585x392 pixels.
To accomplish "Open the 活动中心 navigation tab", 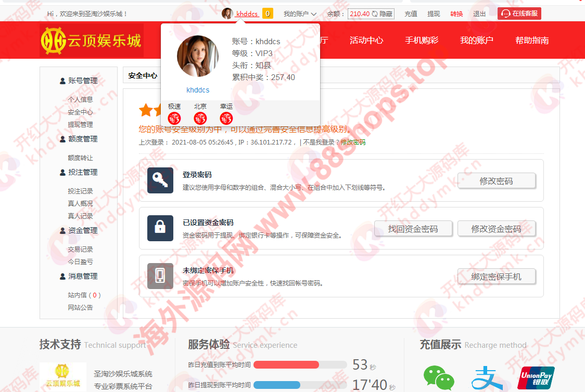I will click(366, 40).
